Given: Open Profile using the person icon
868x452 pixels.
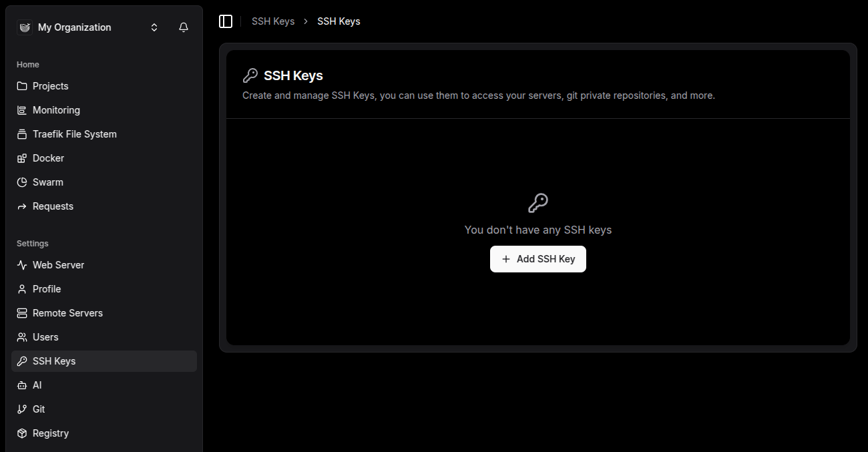Looking at the screenshot, I should [22, 288].
